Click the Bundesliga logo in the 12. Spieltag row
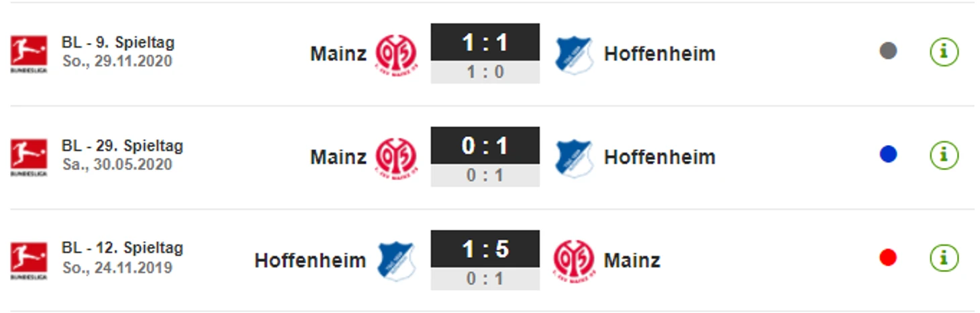Image resolution: width=980 pixels, height=313 pixels. (29, 261)
